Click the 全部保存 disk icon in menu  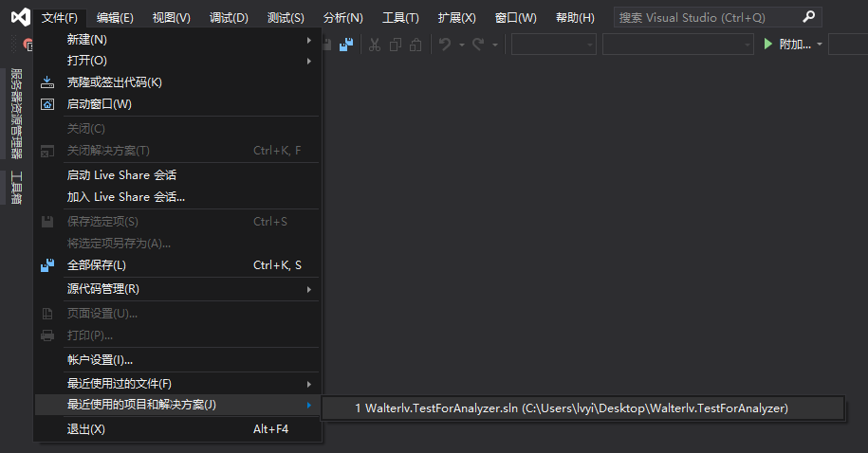[x=47, y=265]
